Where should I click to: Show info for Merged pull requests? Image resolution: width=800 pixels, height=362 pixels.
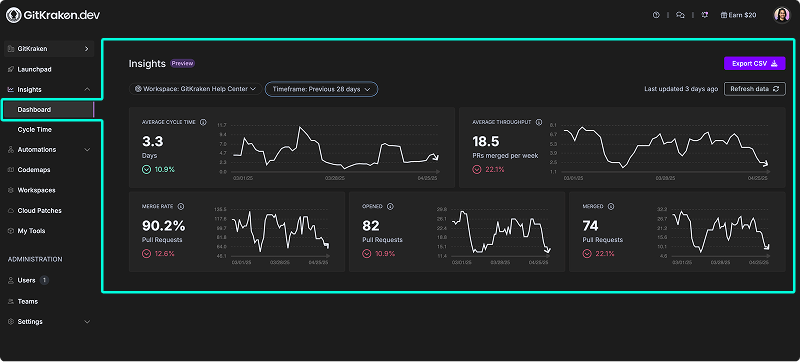(611, 206)
